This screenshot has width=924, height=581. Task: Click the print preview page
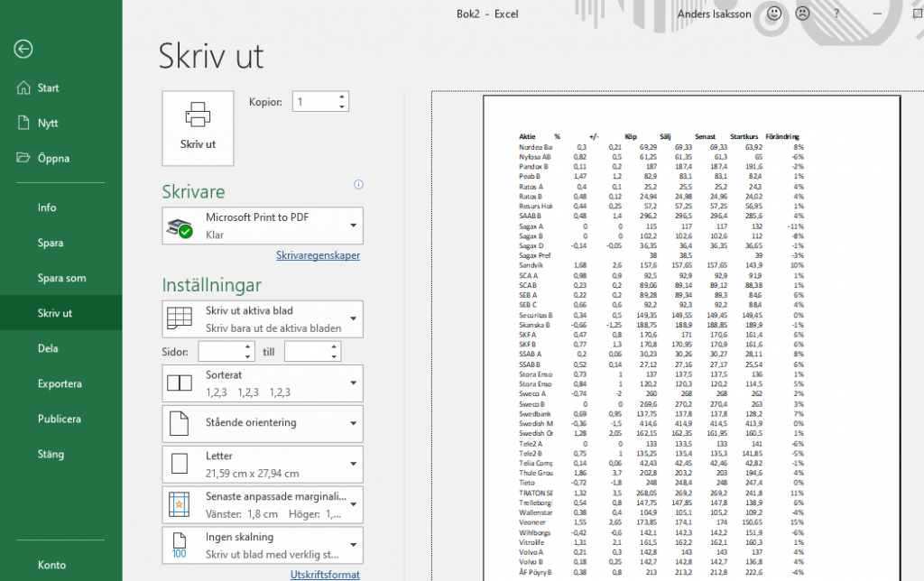[692, 337]
